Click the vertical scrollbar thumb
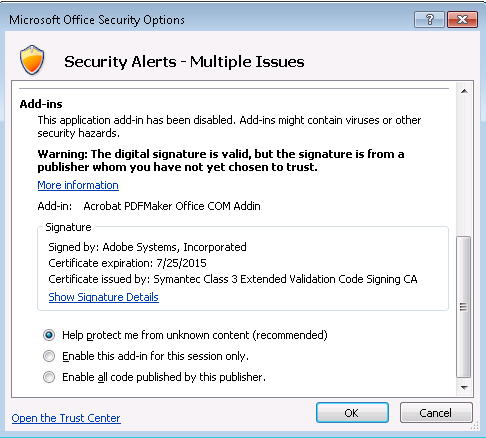This screenshot has height=438, width=486. [463, 307]
